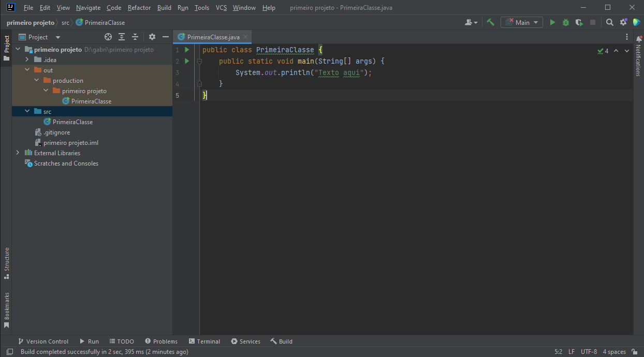
Task: Build the project with the hammer icon
Action: [490, 22]
